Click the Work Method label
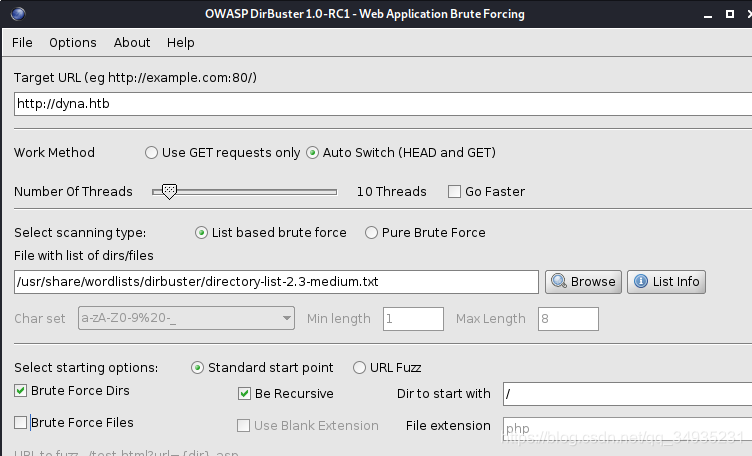The height and width of the screenshot is (456, 752). click(x=54, y=152)
